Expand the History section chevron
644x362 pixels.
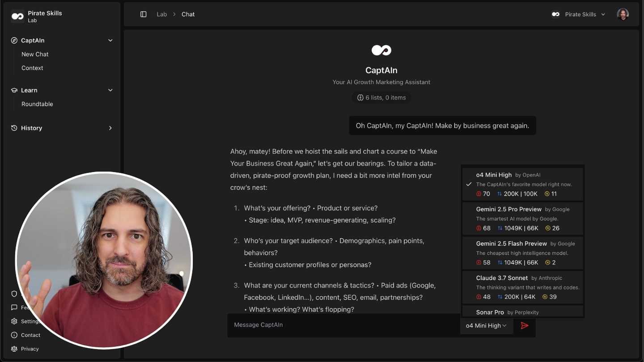(110, 128)
